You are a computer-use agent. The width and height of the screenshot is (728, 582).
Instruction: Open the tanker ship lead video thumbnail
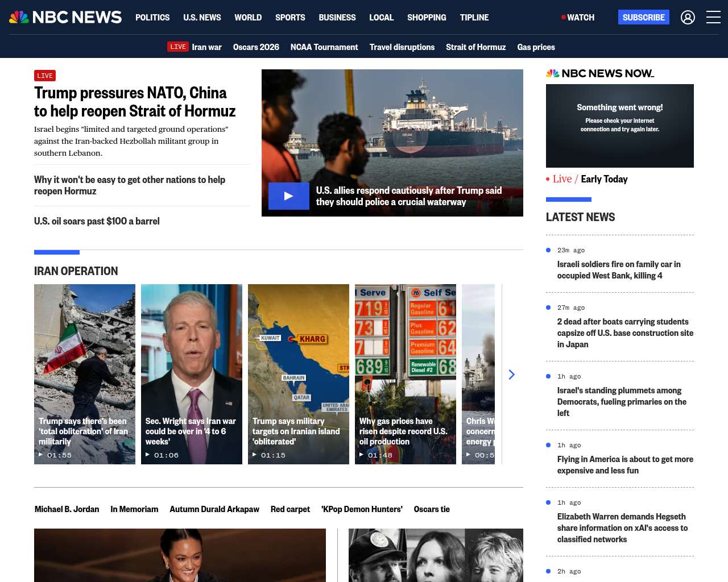(x=392, y=143)
